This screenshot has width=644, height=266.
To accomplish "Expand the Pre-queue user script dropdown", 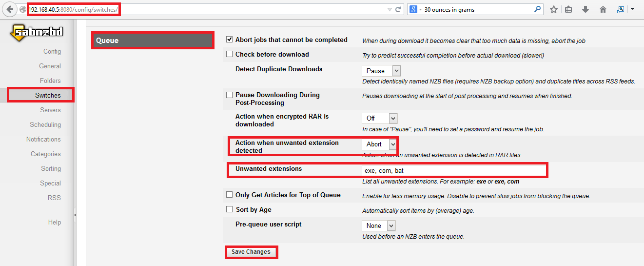I will (378, 225).
